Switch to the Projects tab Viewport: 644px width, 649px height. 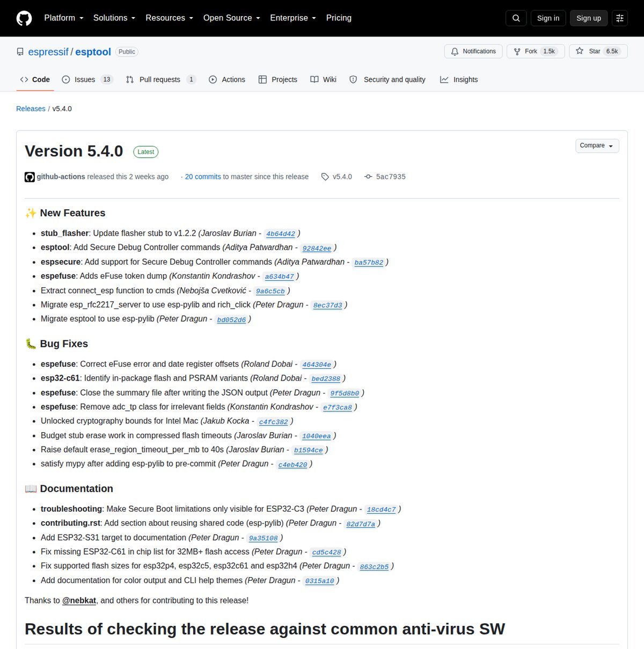(278, 79)
